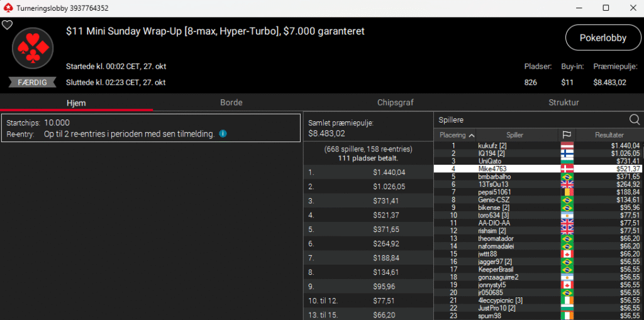Click the Danish flag beside Mike4763
The height and width of the screenshot is (320, 644).
click(567, 169)
